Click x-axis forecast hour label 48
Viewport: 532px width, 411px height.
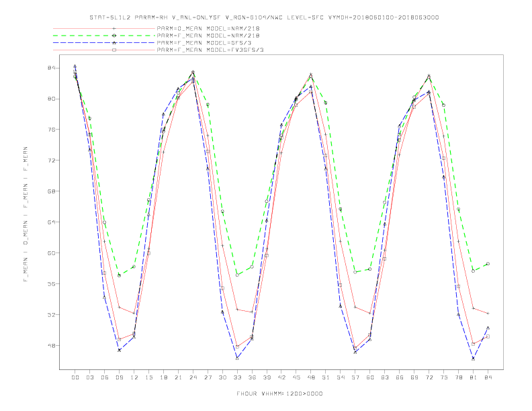pos(311,377)
